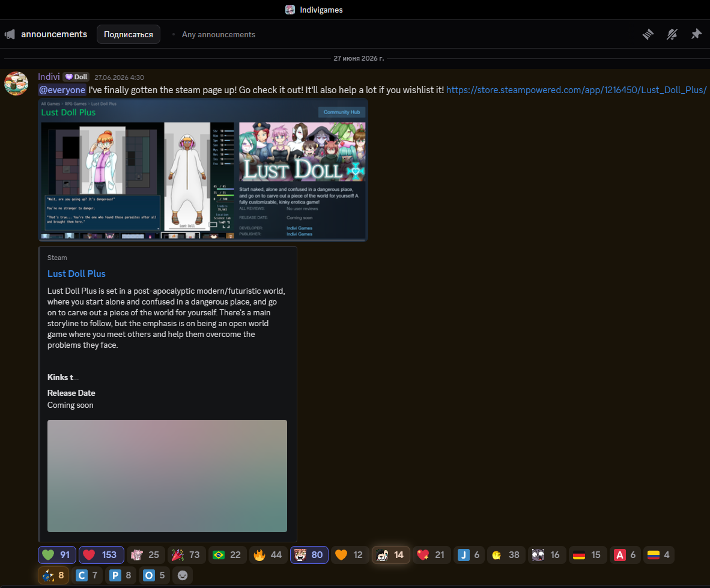Open the threads icon in channel header
710x588 pixels.
pos(648,34)
